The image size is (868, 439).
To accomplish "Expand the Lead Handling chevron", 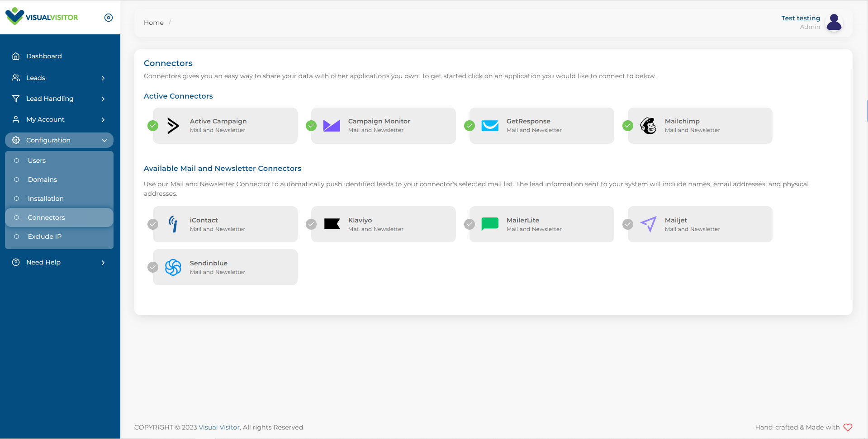I will pos(103,99).
